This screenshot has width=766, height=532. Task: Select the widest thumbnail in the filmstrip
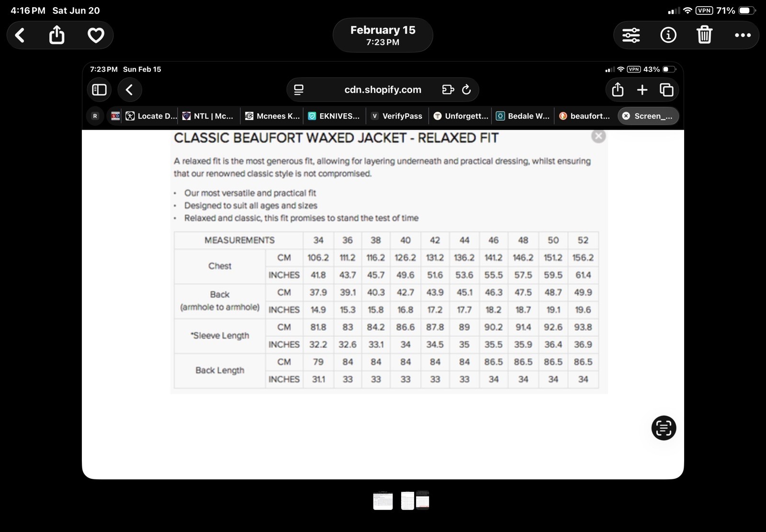(383, 501)
